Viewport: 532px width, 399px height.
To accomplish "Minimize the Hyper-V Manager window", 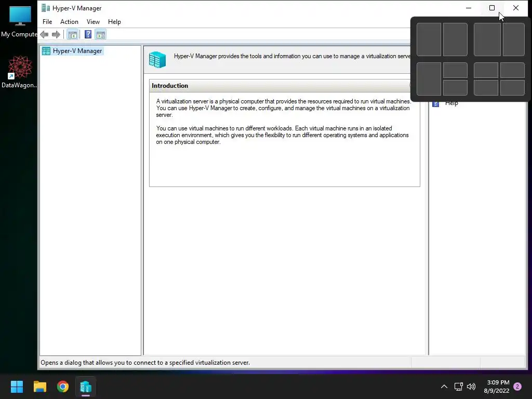I will pos(469,8).
